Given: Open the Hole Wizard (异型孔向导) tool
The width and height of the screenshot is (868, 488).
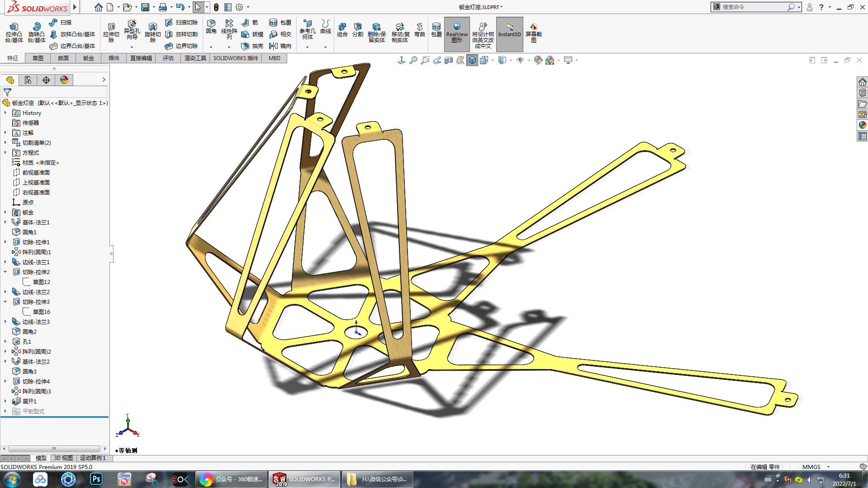Looking at the screenshot, I should pyautogui.click(x=132, y=30).
